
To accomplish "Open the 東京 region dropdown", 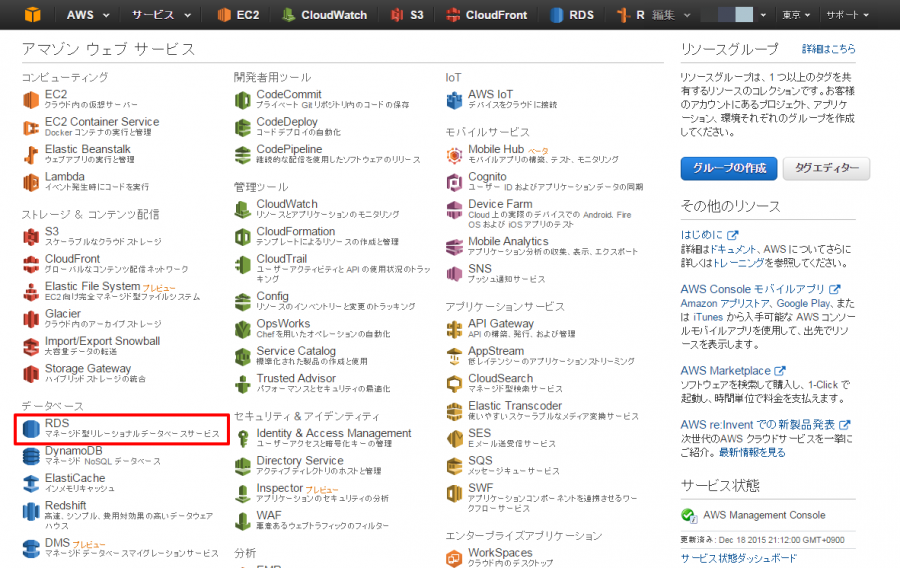I will tap(796, 15).
